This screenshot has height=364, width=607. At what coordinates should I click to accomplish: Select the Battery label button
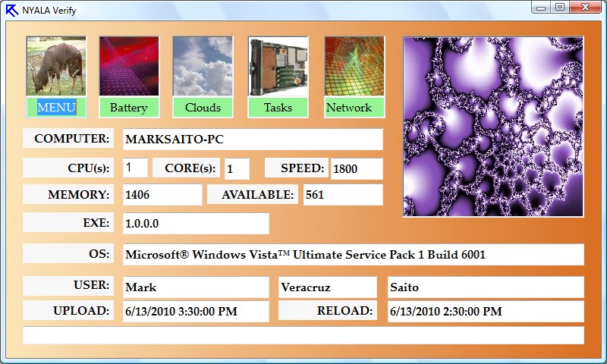click(x=129, y=107)
